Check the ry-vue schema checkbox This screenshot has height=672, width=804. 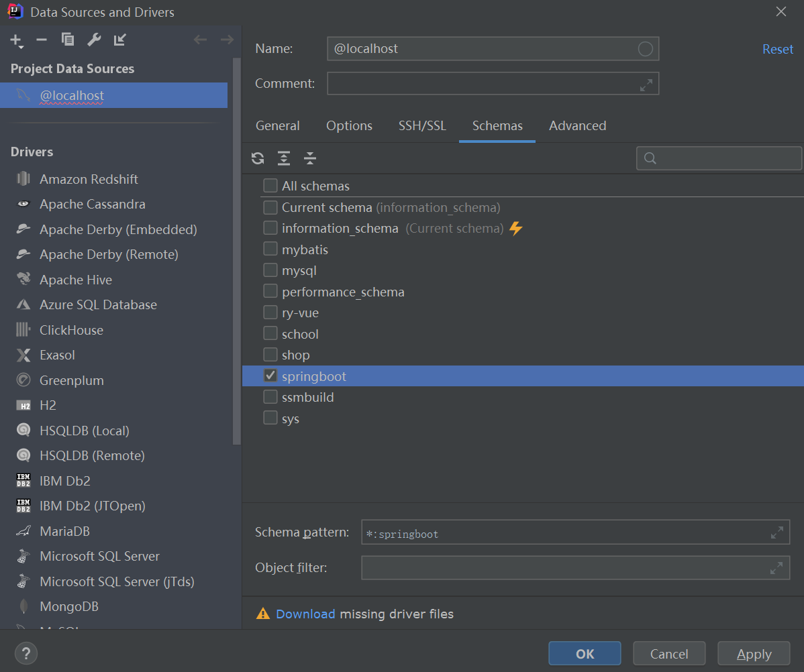(x=270, y=312)
